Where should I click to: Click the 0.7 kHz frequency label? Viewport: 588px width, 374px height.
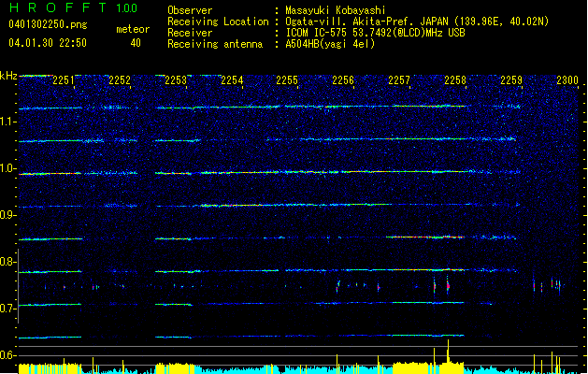pos(8,309)
